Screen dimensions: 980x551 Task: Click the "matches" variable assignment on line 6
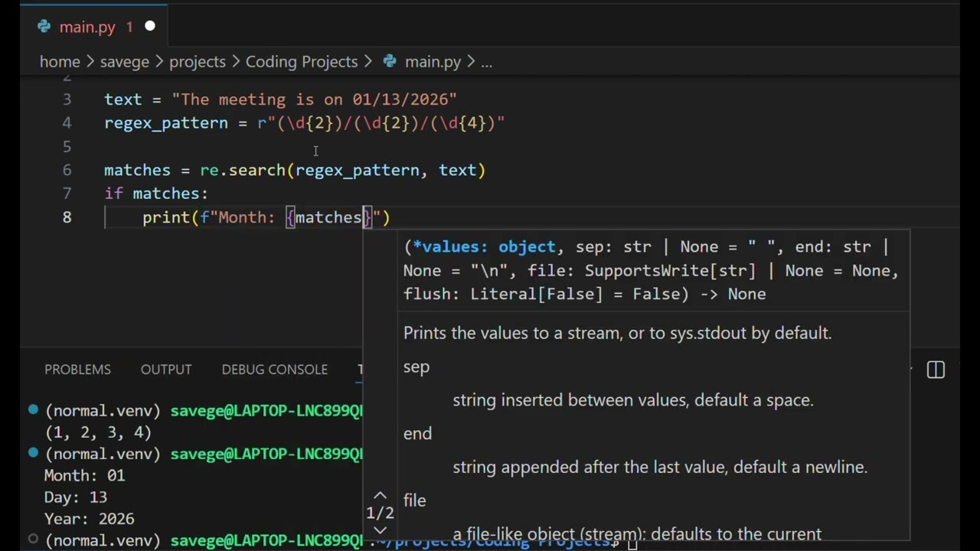[x=137, y=170]
